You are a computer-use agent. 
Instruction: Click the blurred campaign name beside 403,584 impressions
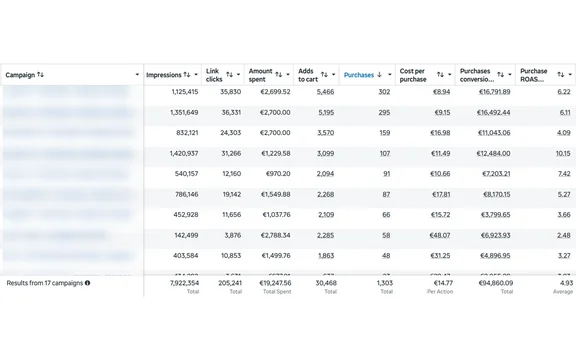68,256
